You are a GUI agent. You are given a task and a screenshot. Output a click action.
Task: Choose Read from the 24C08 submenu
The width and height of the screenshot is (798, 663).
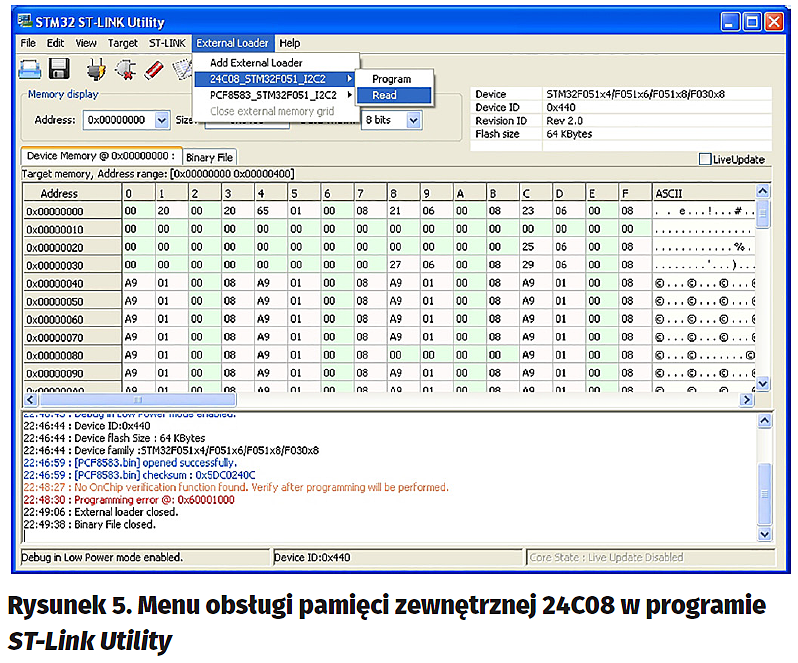(x=385, y=95)
